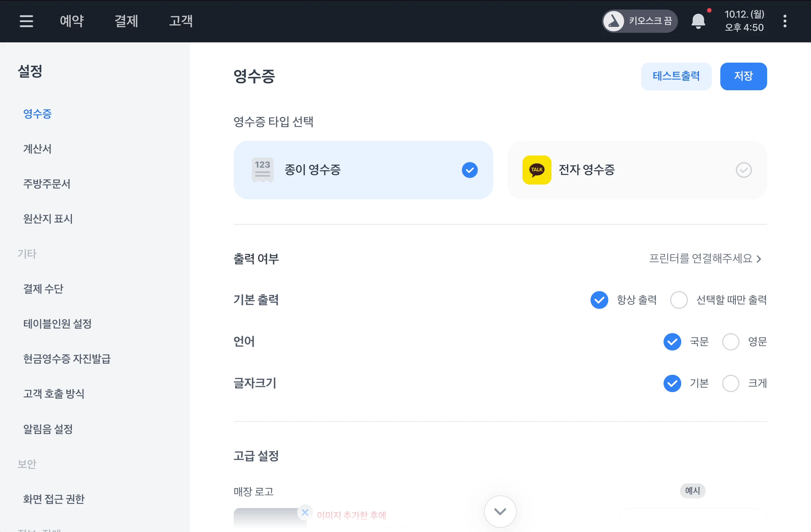Open the hamburger menu
Image resolution: width=811 pixels, height=532 pixels.
coord(26,21)
